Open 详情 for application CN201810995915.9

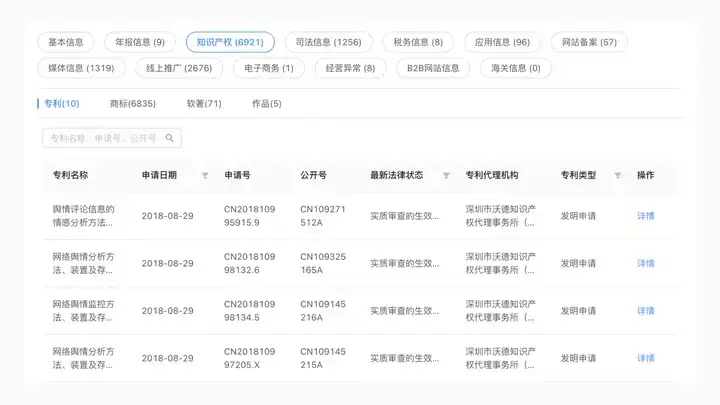646,216
